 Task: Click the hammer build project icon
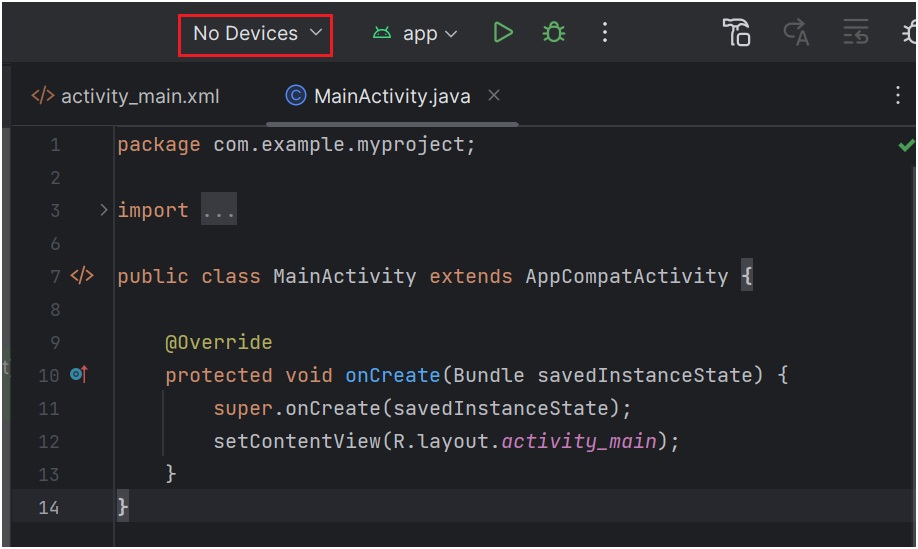pos(736,33)
